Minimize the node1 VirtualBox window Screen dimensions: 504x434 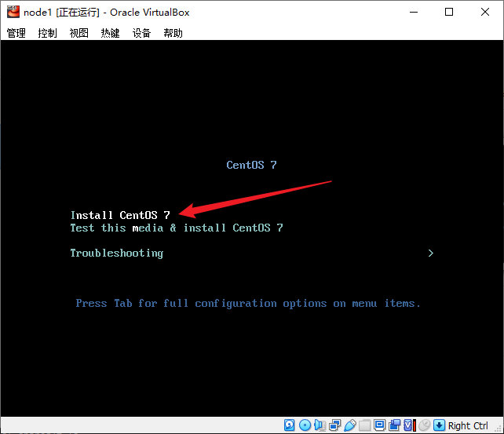[414, 13]
